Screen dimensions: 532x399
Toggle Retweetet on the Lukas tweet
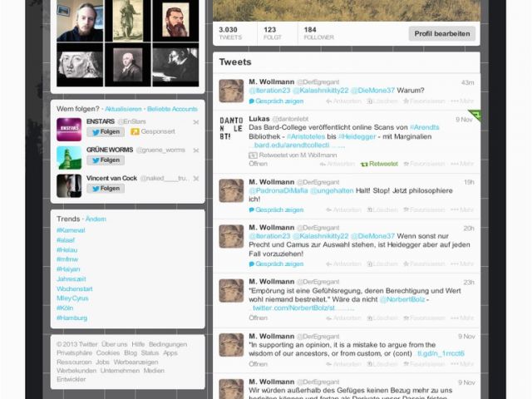[x=379, y=164]
